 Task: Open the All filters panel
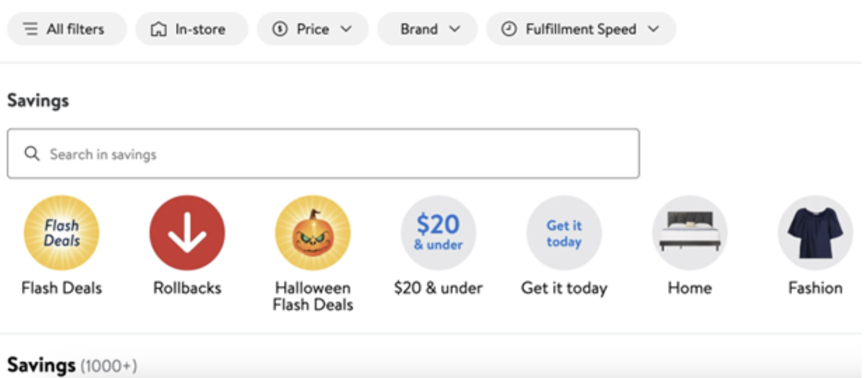point(67,29)
